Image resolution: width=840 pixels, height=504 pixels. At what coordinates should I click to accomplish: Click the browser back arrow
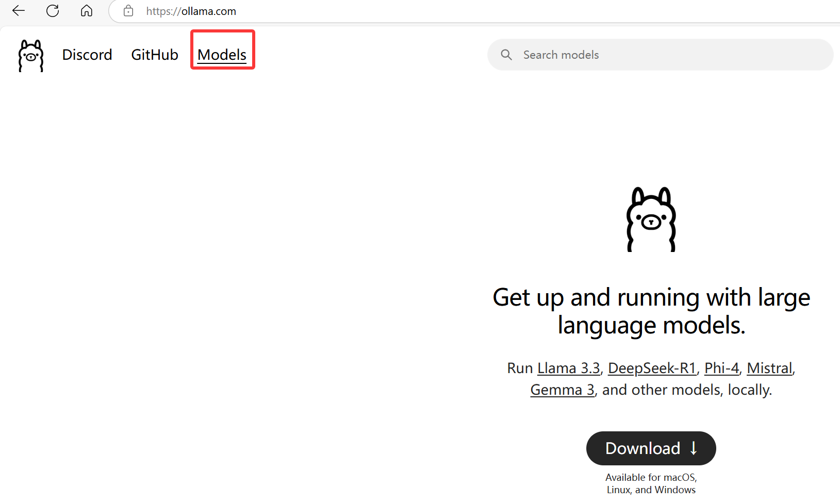[19, 11]
